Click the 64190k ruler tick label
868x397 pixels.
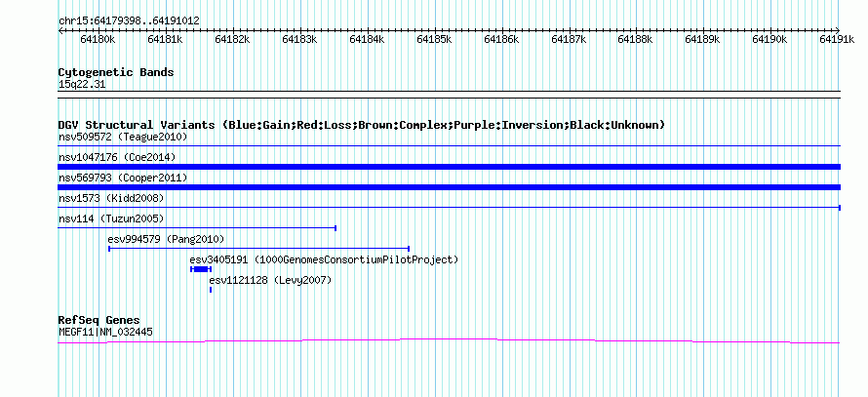769,39
